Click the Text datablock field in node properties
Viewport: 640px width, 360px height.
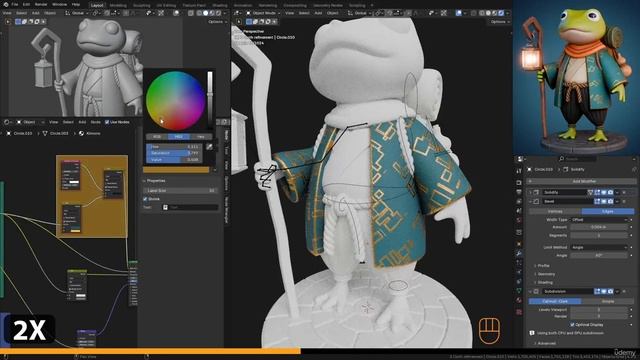click(x=190, y=207)
